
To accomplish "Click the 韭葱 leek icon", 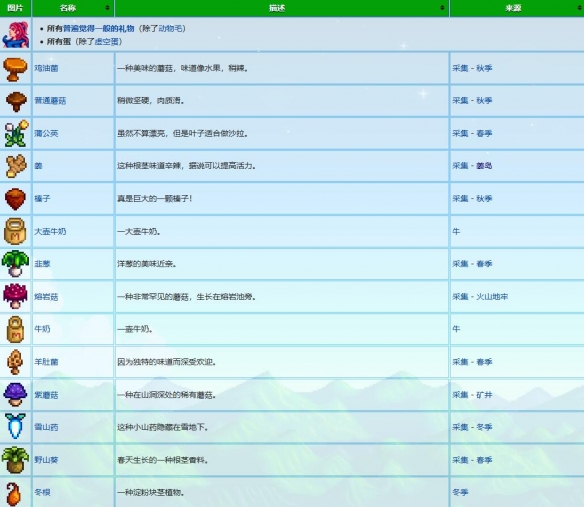I will click(15, 264).
